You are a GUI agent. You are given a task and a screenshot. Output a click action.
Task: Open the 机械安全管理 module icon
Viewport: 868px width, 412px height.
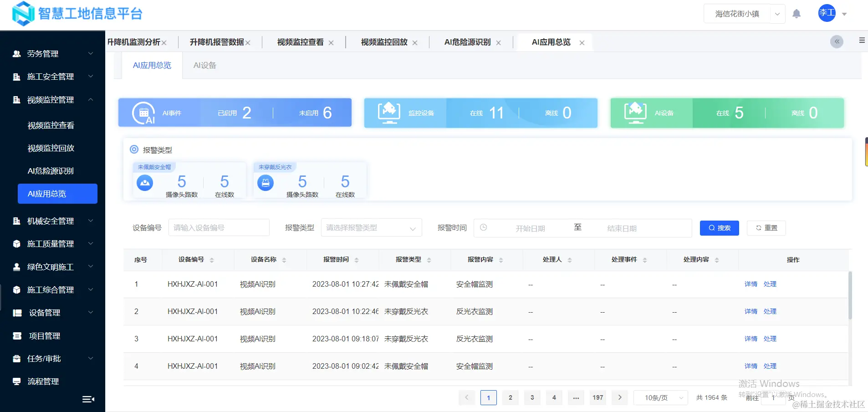click(x=16, y=221)
